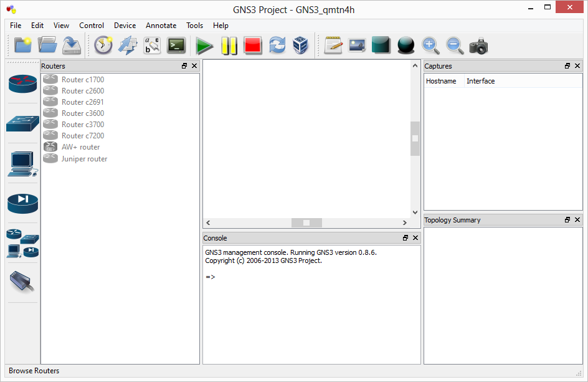Open the Control menu
This screenshot has height=382, width=588.
92,25
